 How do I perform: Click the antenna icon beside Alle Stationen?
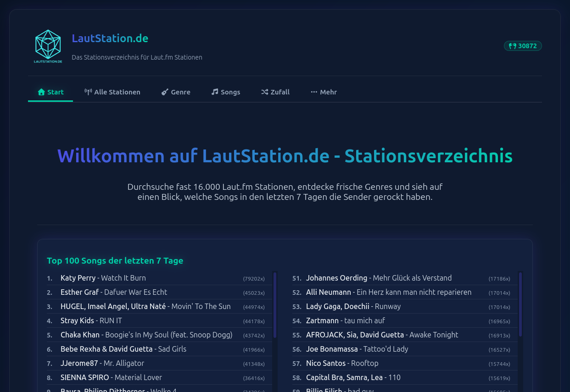88,92
